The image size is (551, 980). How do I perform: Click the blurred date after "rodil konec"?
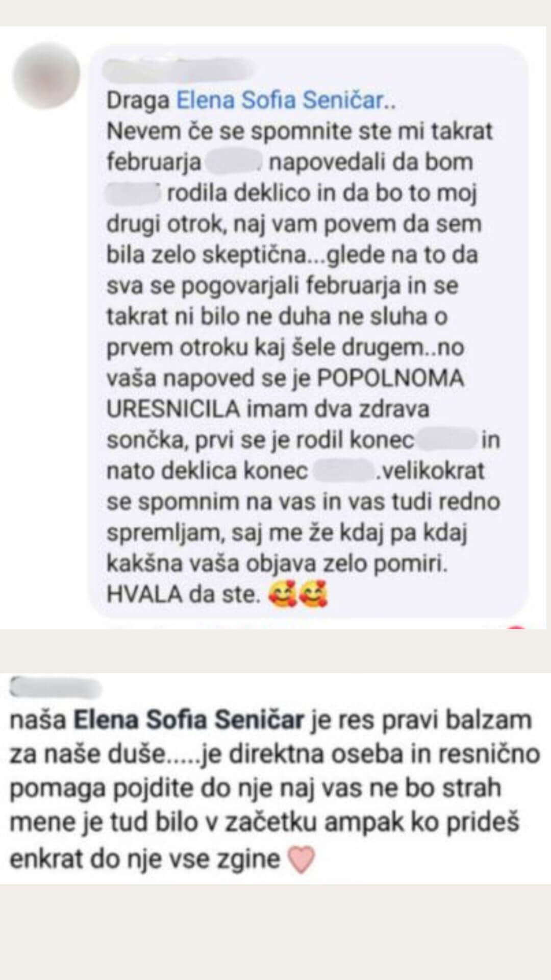click(446, 439)
